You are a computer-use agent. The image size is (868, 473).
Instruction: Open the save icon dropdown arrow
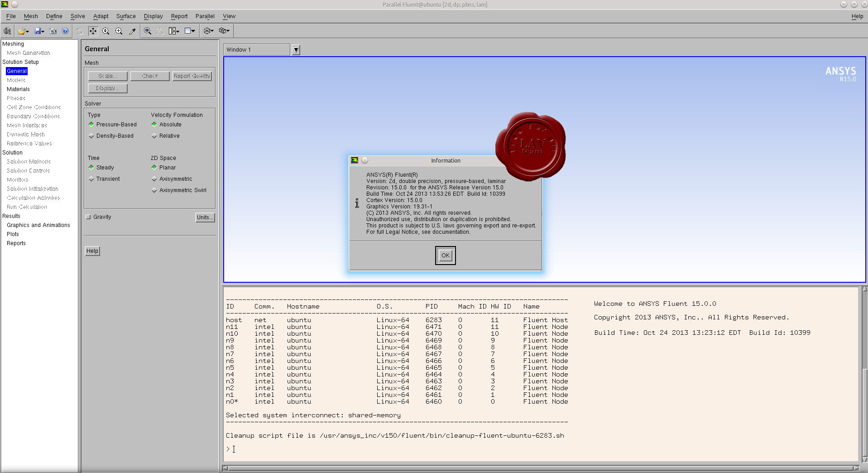(x=43, y=31)
